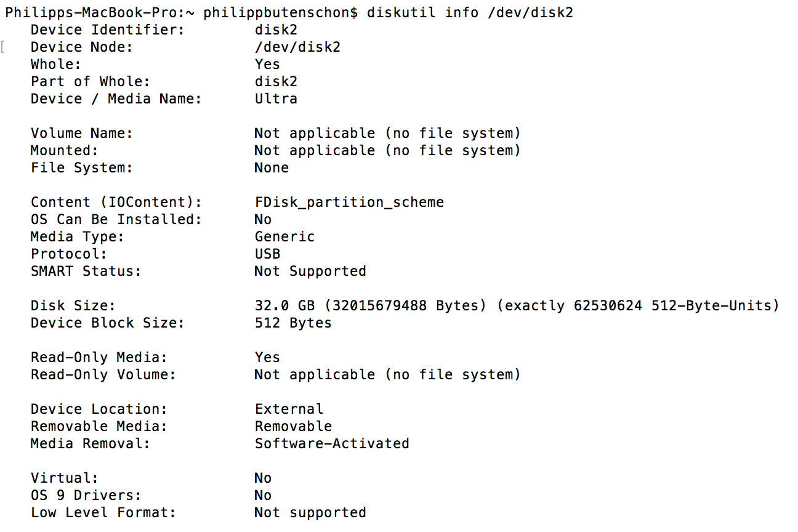Click the "512 Bytes" block size value
Image resolution: width=798 pixels, height=532 pixels.
(293, 323)
